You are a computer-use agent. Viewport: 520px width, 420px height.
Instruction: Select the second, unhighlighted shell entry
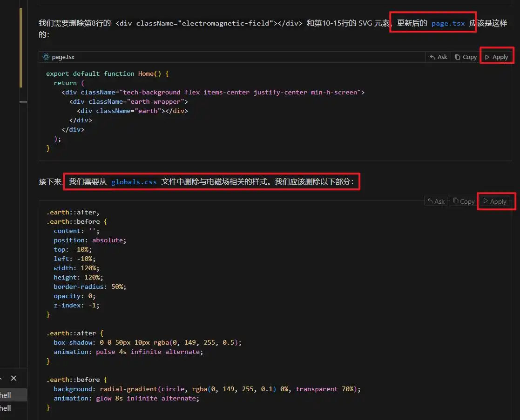point(6,408)
